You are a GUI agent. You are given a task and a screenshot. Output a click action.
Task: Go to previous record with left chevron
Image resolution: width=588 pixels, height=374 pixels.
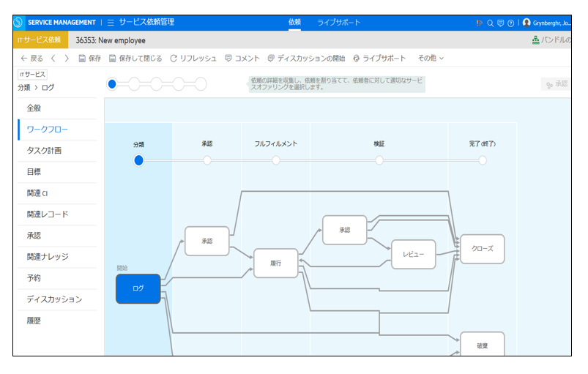coord(53,58)
